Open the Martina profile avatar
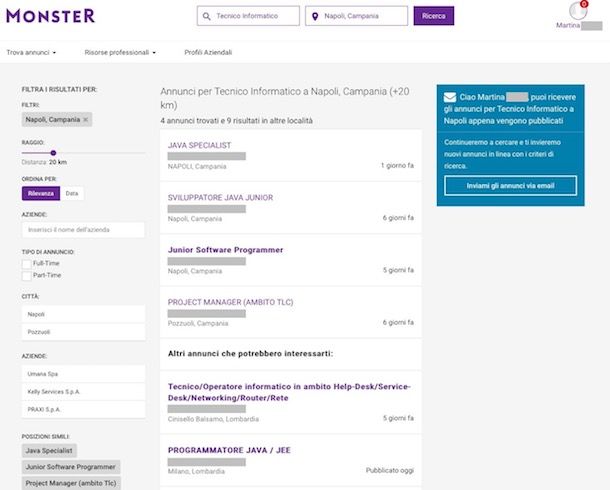Image resolution: width=610 pixels, height=490 pixels. point(578,11)
